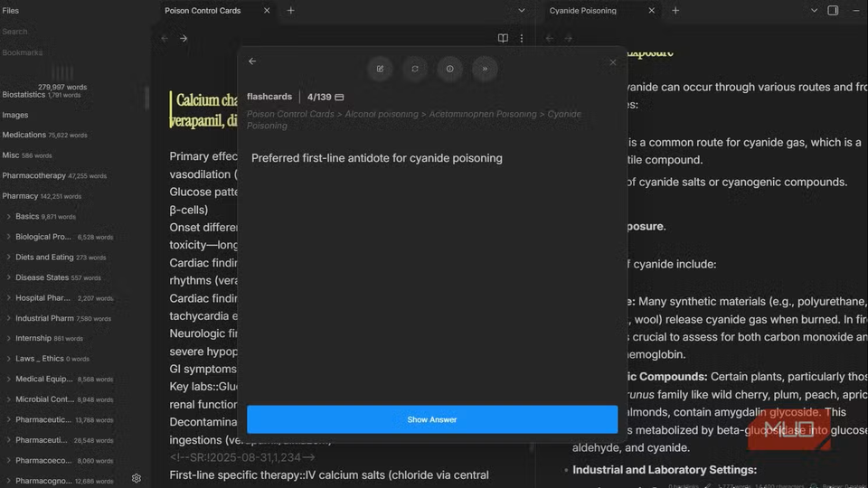The height and width of the screenshot is (488, 868).
Task: Click the Show Answer button
Action: (431, 419)
